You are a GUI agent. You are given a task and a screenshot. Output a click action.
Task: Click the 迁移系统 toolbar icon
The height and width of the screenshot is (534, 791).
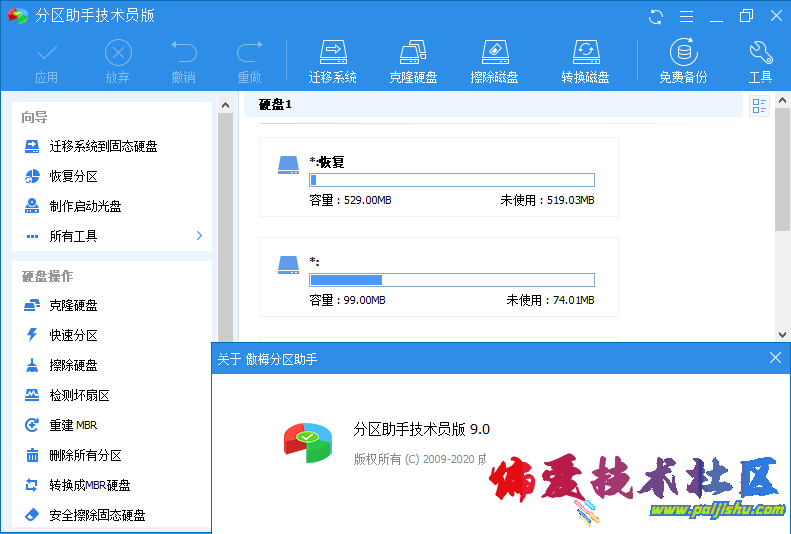click(x=333, y=61)
